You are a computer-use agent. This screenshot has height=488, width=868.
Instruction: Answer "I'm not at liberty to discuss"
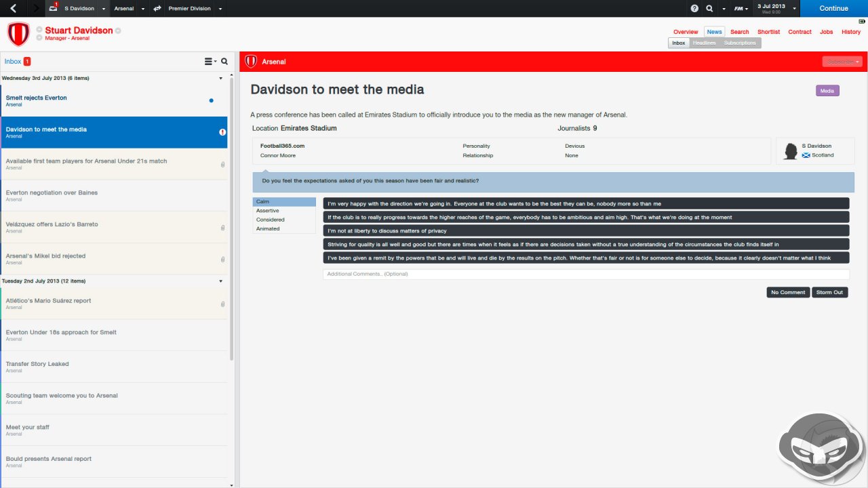(587, 231)
